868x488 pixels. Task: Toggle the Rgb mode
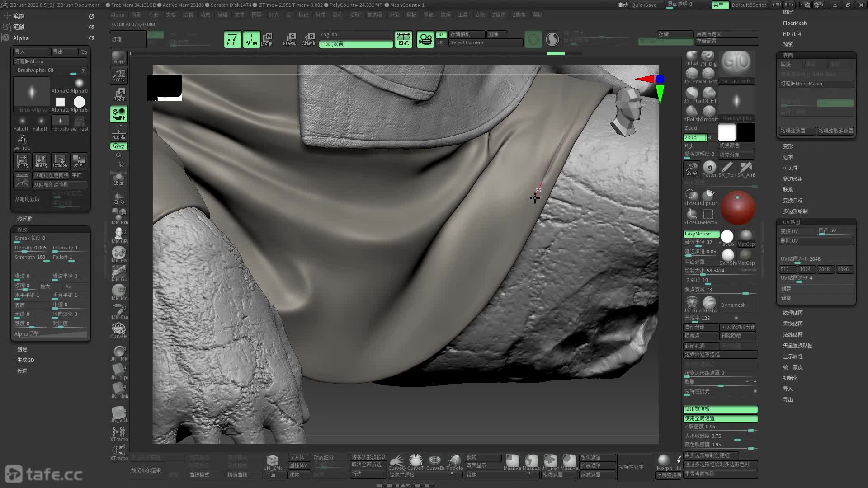tap(695, 145)
